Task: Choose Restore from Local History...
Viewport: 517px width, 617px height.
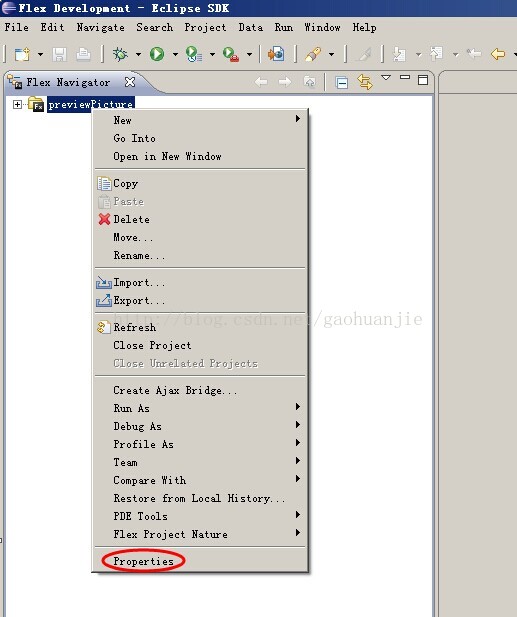Action: click(x=200, y=499)
